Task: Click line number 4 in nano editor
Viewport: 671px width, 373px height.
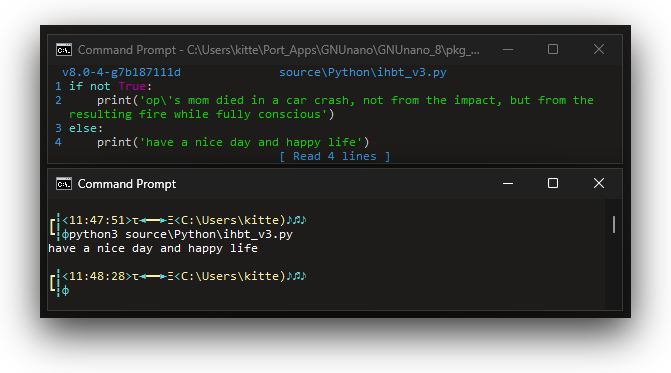Action: tap(59, 142)
